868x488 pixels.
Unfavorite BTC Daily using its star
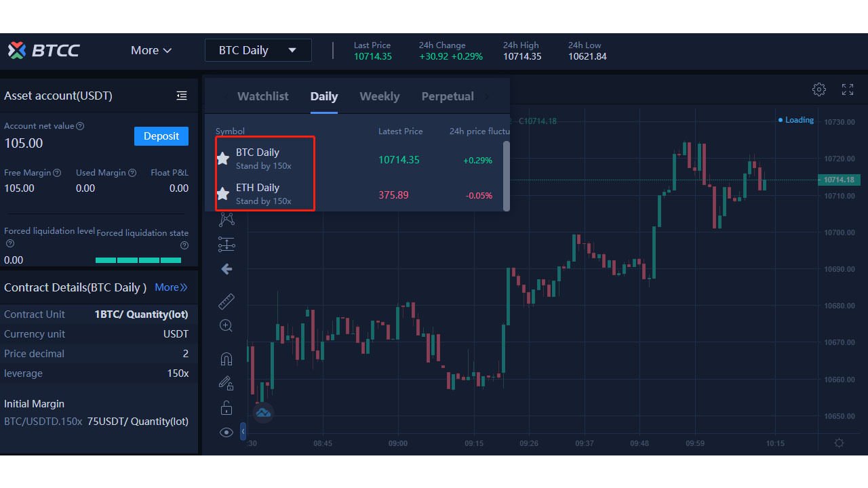coord(222,159)
